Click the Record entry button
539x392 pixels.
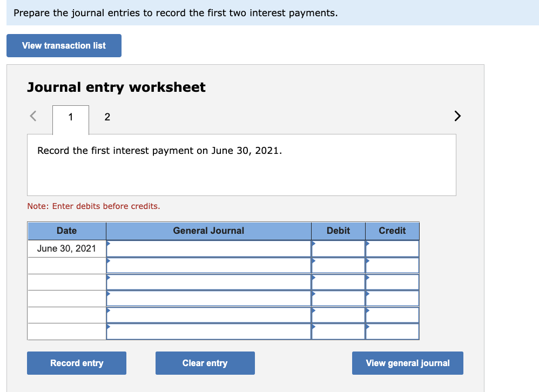pos(76,363)
